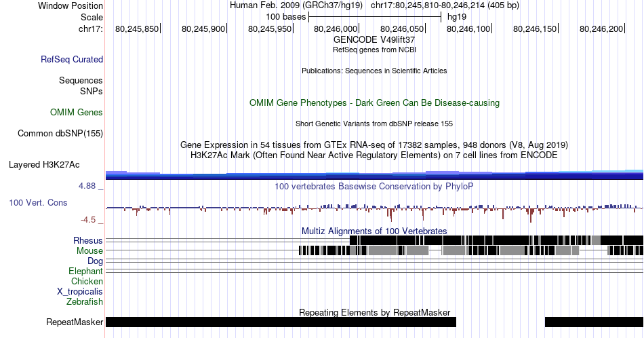Click the right RepeatMasker element block
The image size is (644, 338).
594,322
